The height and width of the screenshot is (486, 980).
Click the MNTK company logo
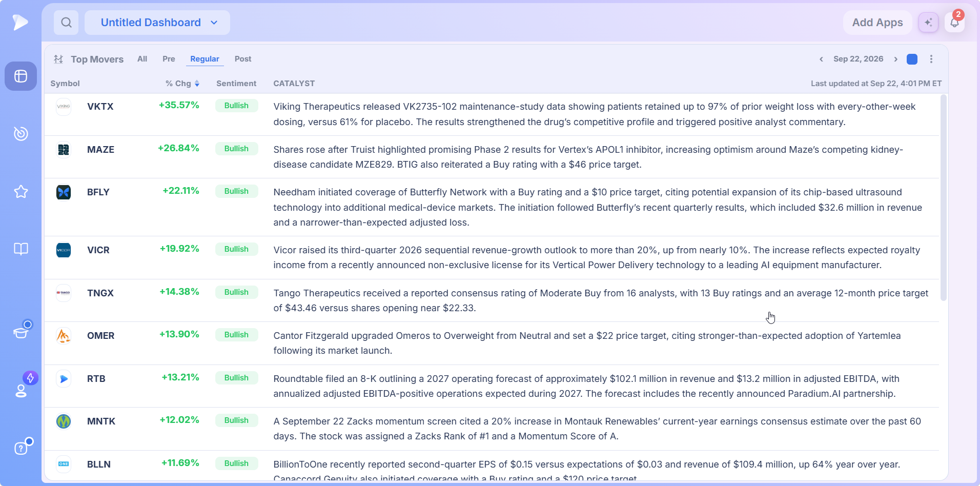64,421
